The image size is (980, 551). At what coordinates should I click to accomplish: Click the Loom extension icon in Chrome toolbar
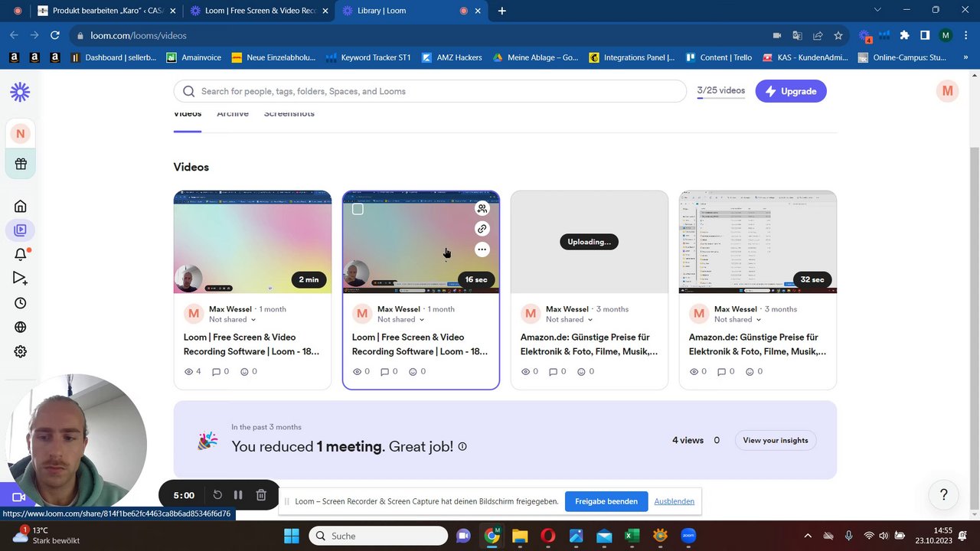(x=865, y=35)
